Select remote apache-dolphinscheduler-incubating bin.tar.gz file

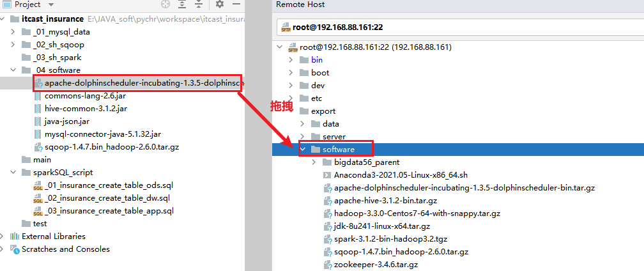click(464, 188)
